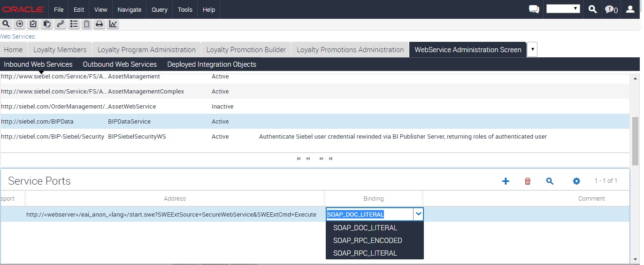Click the Oracle logo

click(x=23, y=9)
